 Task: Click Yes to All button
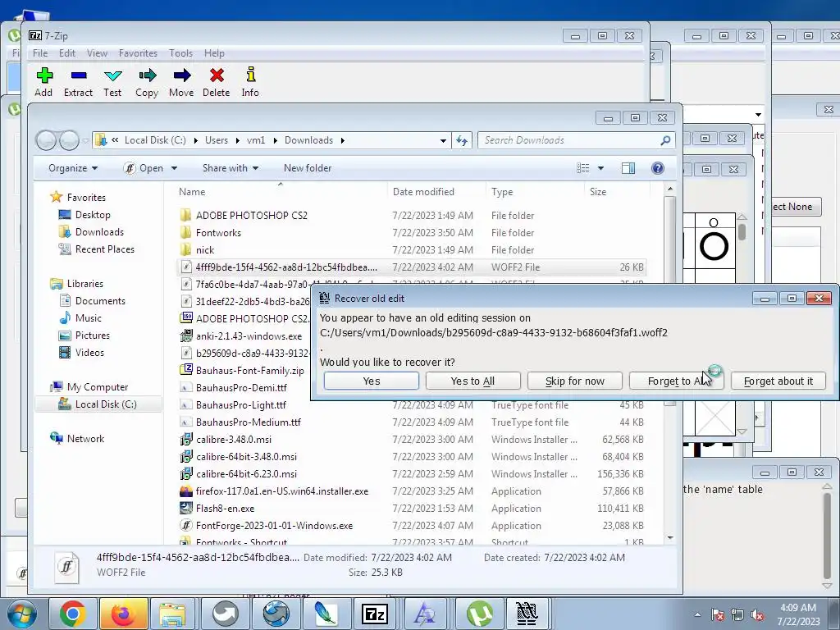[x=473, y=381]
